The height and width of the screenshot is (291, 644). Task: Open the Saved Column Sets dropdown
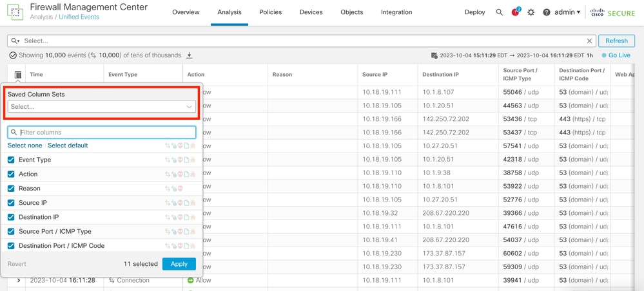101,106
